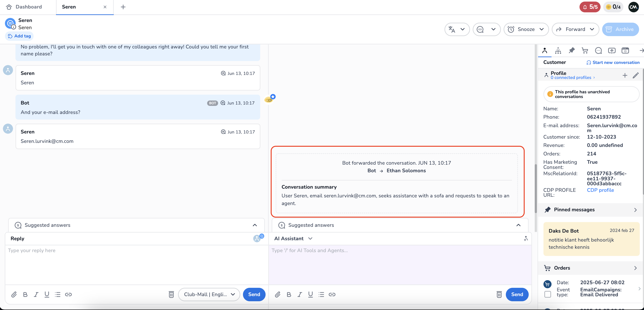Image resolution: width=644 pixels, height=310 pixels.
Task: Click the Archive button
Action: click(x=620, y=29)
